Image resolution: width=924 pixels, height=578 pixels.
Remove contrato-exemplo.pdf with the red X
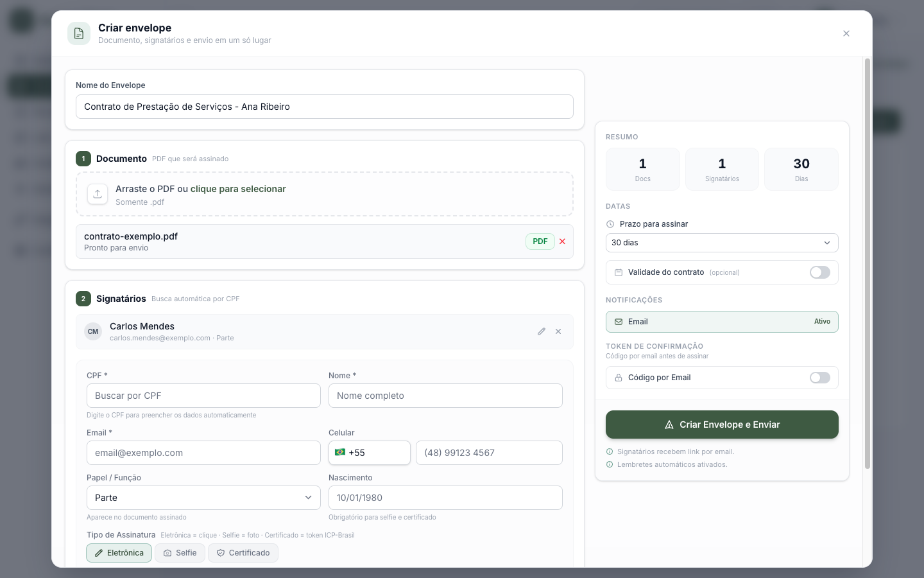562,241
